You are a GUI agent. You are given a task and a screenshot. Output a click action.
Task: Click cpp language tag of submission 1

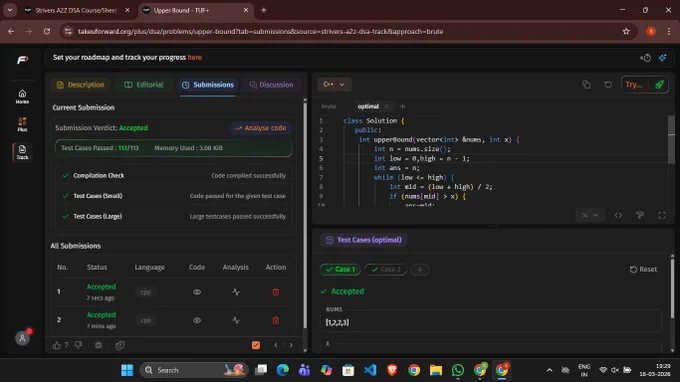coord(146,292)
